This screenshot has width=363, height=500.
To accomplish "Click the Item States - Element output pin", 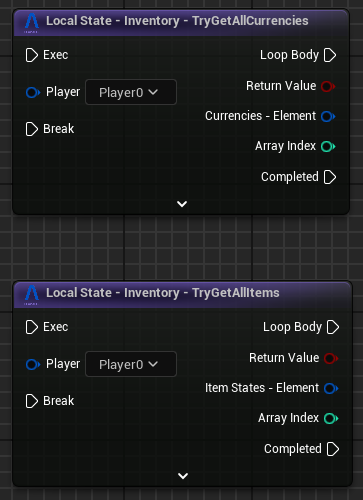I will point(331,388).
